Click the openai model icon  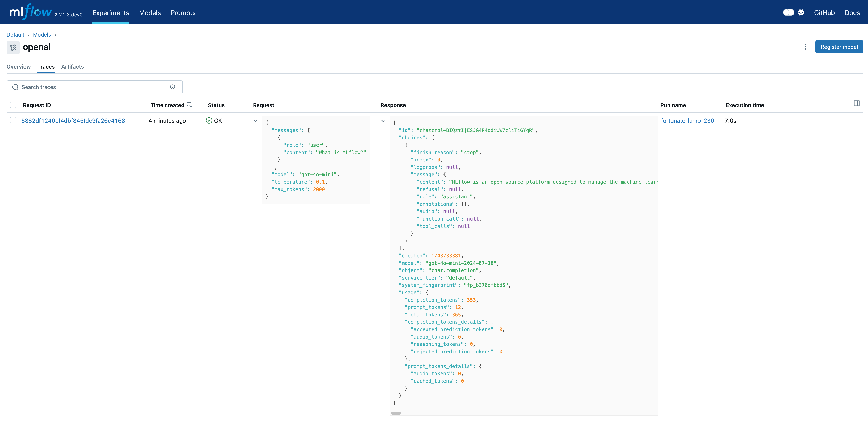[13, 47]
